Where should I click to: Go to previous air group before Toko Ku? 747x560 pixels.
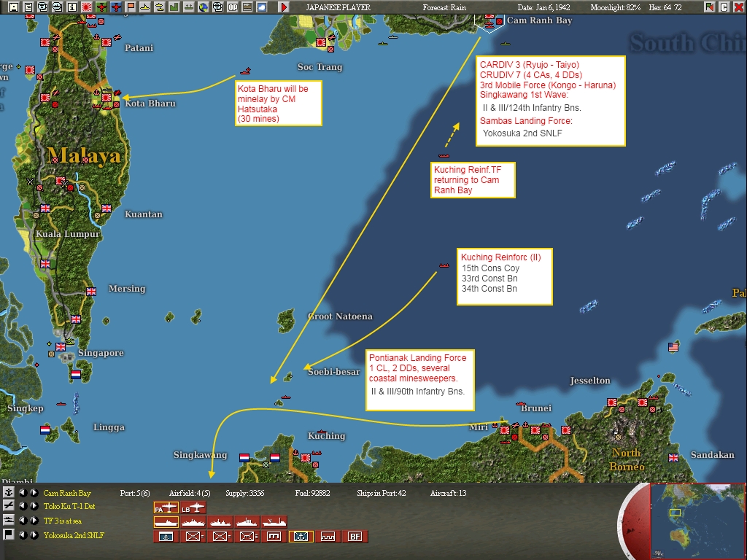click(x=23, y=506)
